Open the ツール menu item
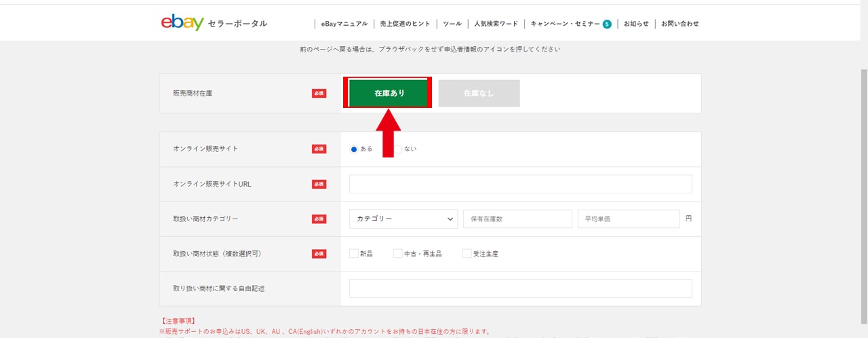The image size is (868, 338). 452,24
